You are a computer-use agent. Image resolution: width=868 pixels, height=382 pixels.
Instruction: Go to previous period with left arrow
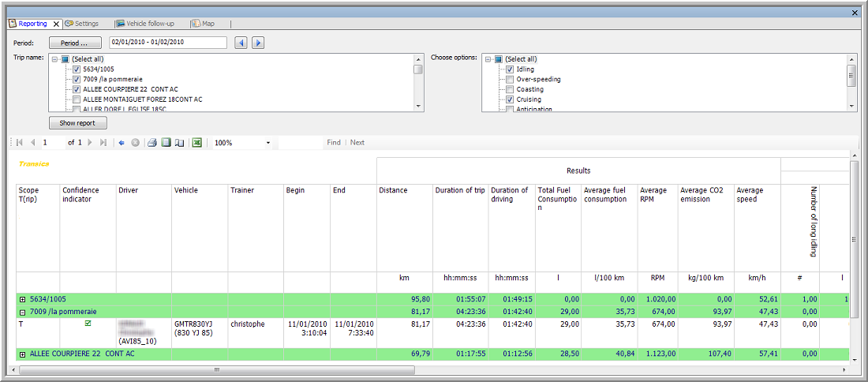tap(242, 43)
